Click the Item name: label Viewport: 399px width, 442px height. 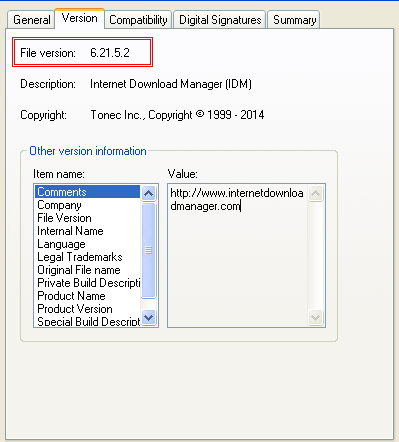click(59, 174)
